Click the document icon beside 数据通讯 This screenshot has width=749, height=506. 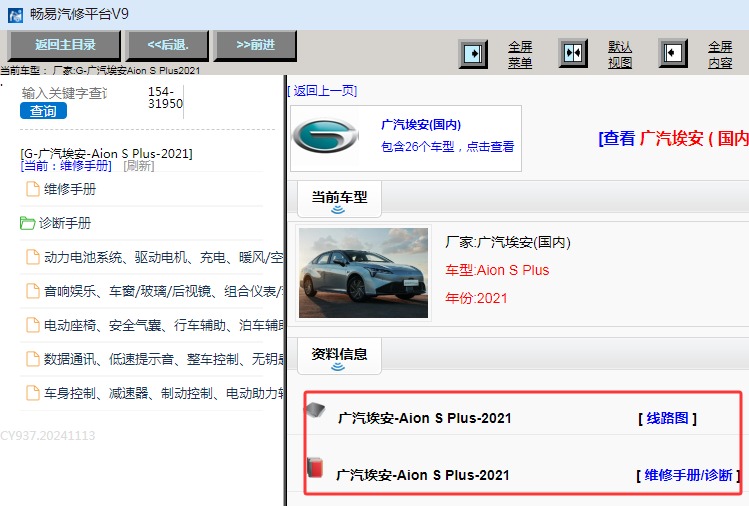point(32,359)
